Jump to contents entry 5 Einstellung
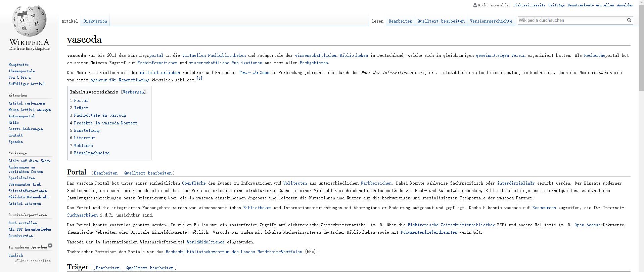This screenshot has height=272, width=644. tap(85, 130)
